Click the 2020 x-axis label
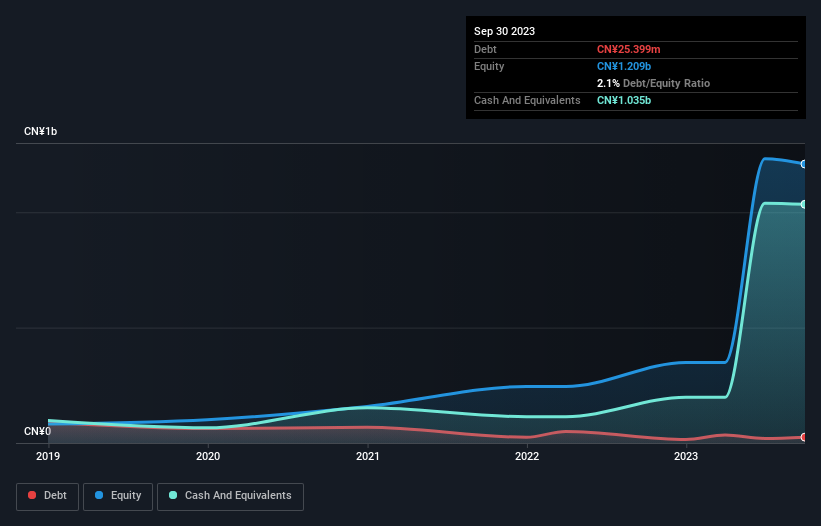Screen dimensions: 821x526 208,456
